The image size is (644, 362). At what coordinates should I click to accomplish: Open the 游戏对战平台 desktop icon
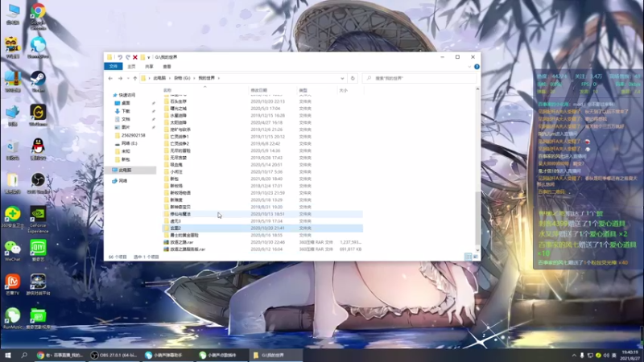38,285
